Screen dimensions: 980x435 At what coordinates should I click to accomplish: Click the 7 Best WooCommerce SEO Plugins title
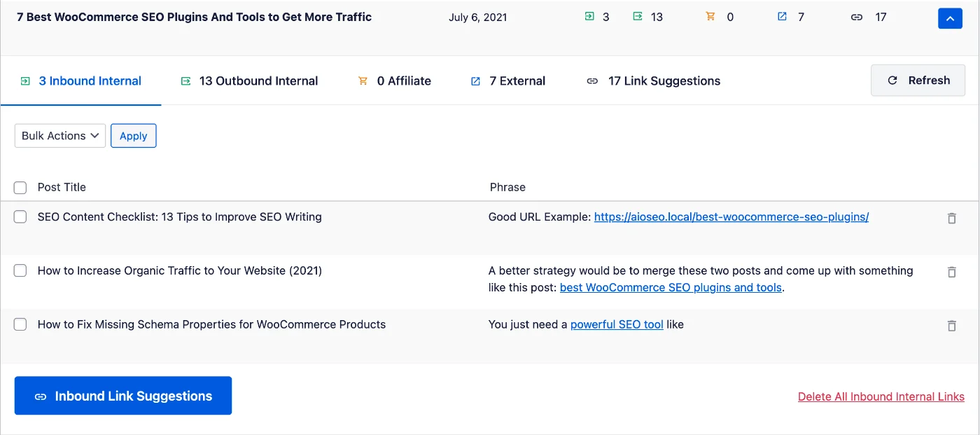[195, 17]
